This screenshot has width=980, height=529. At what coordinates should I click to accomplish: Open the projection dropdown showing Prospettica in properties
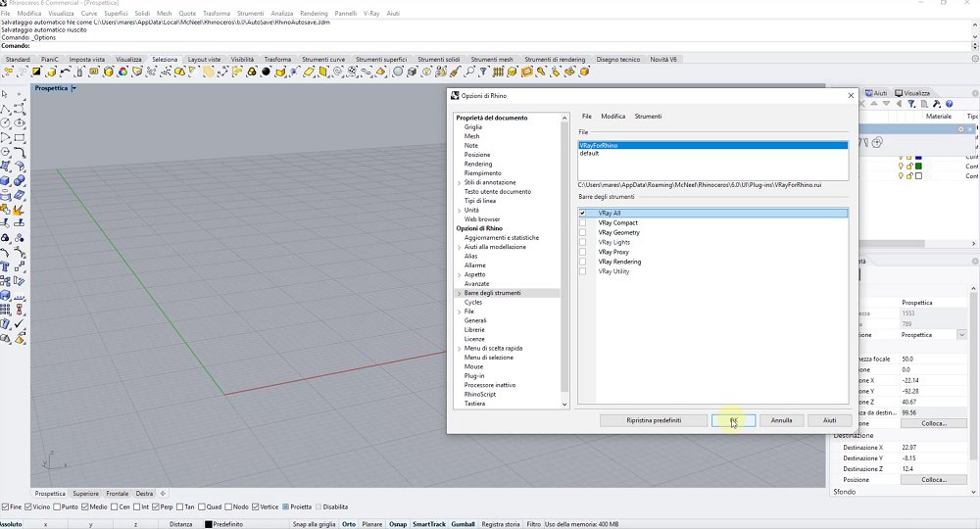pyautogui.click(x=961, y=335)
